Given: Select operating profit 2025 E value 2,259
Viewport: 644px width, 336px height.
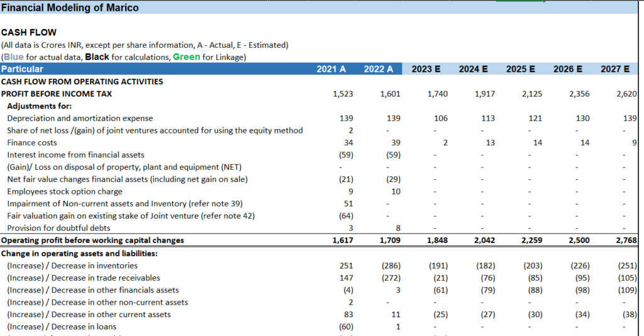Looking at the screenshot, I should 532,240.
